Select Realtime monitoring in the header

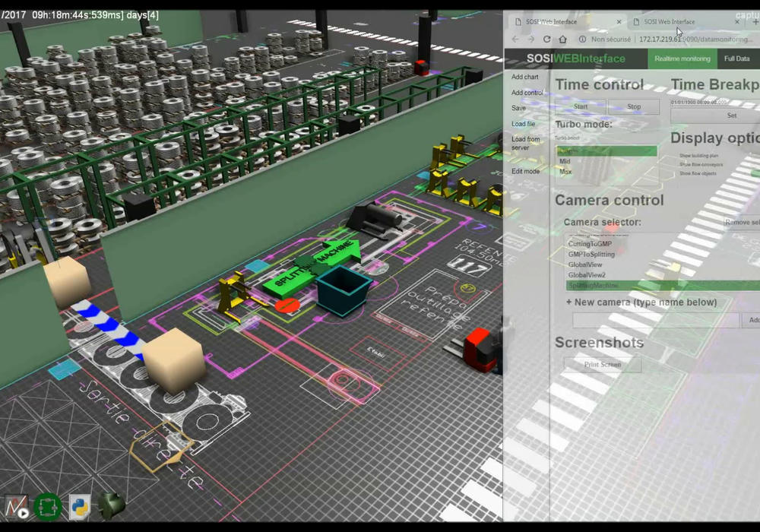tap(682, 59)
